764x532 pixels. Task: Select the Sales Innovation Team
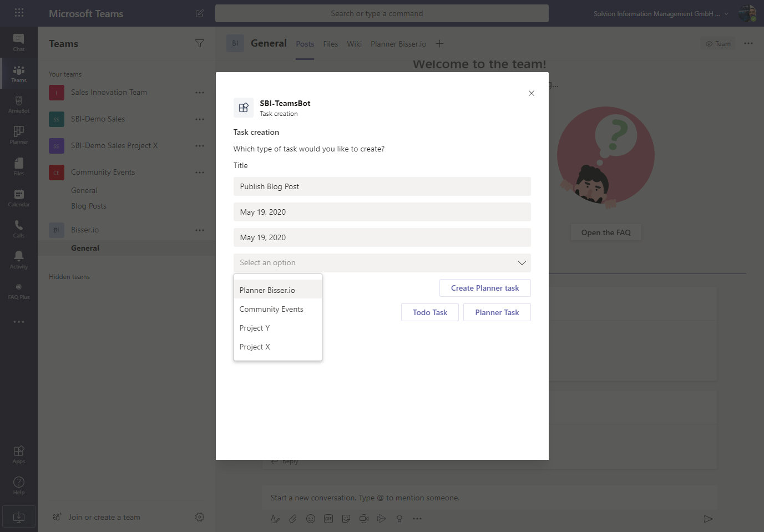pyautogui.click(x=109, y=92)
